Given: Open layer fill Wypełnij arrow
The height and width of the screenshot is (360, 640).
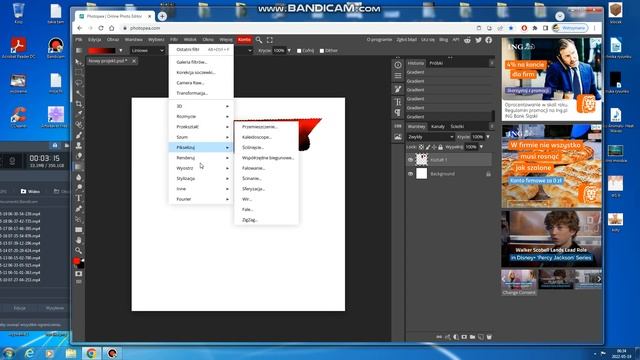Looking at the screenshot, I should (481, 147).
